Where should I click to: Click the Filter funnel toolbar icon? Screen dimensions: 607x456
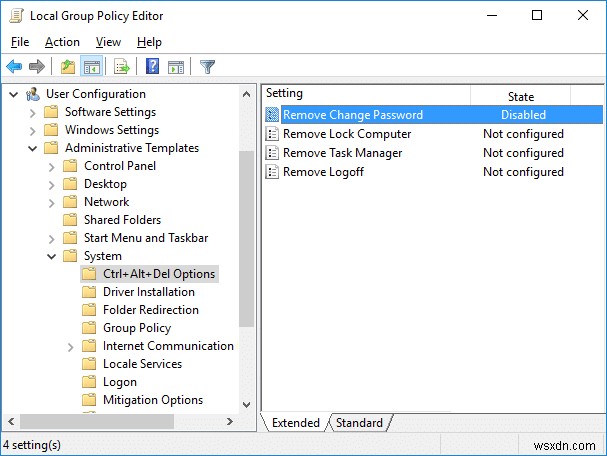pyautogui.click(x=207, y=67)
